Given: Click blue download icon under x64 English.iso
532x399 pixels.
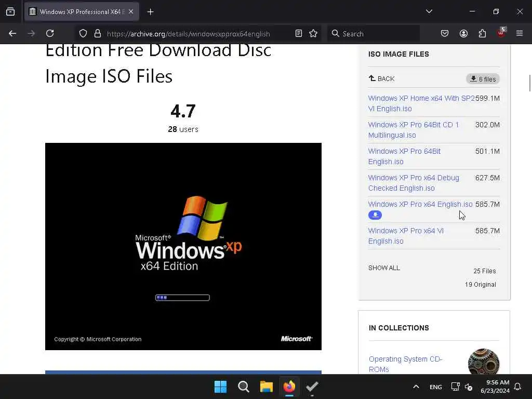Looking at the screenshot, I should point(375,215).
